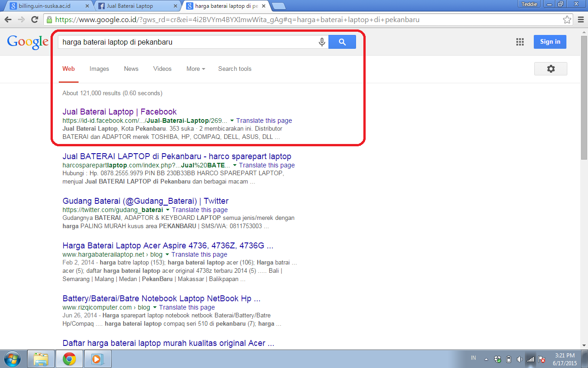Switch to Videos results
Viewport: 588px width, 368px height.
162,69
